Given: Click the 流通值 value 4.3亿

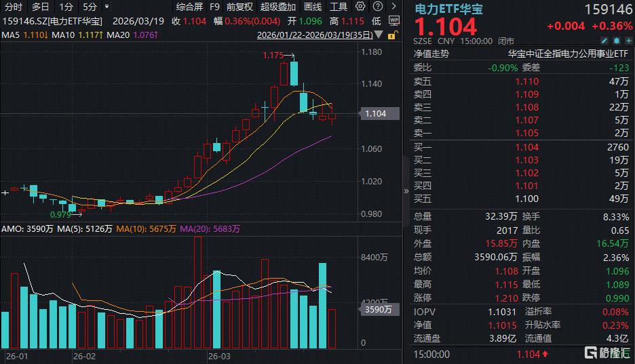Looking at the screenshot, I should [x=617, y=338].
